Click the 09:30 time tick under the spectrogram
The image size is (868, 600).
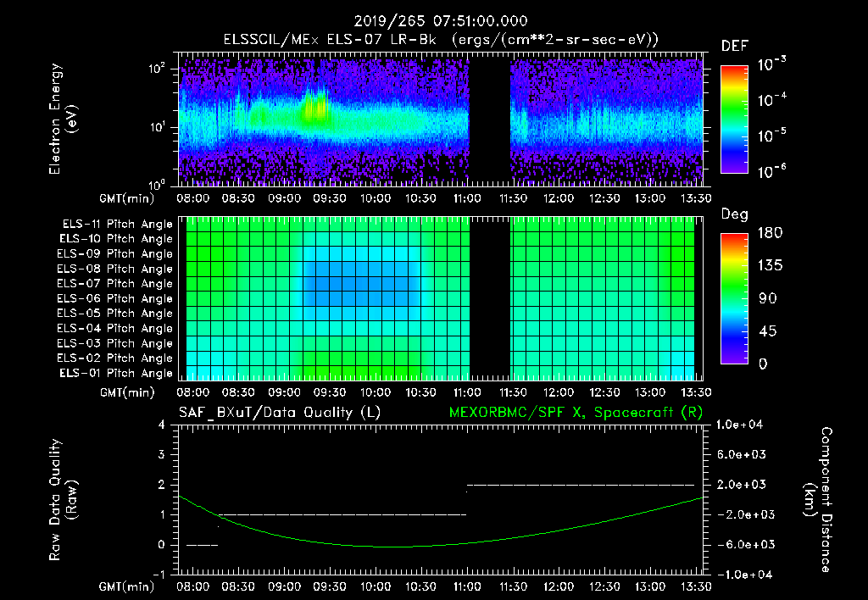click(x=330, y=198)
